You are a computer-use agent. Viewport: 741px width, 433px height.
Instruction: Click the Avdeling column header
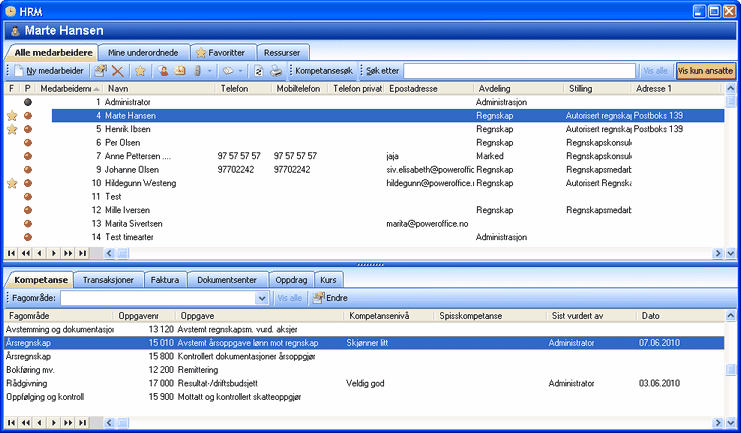(x=518, y=88)
